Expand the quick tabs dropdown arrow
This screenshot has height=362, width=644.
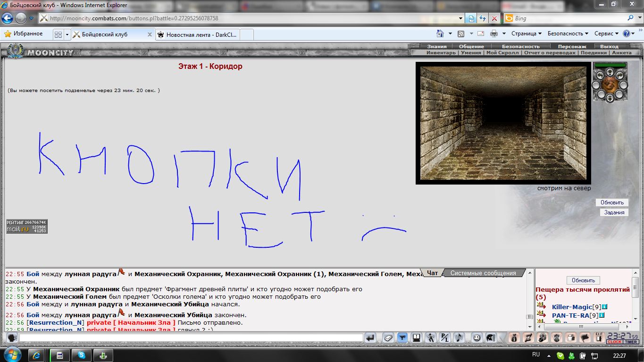pyautogui.click(x=67, y=34)
